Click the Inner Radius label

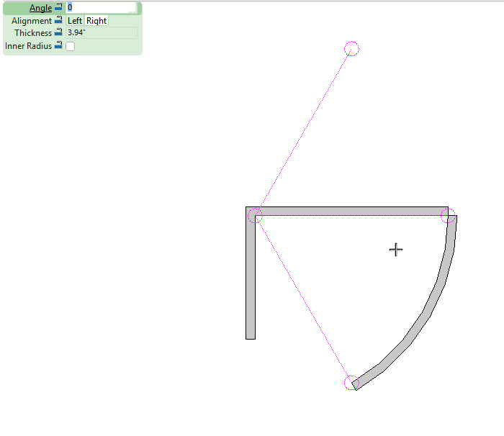(28, 46)
